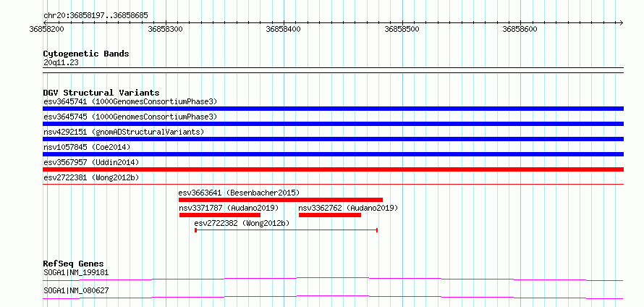Click the DGV Structural Variants track title
The width and height of the screenshot is (644, 307).
tap(101, 93)
